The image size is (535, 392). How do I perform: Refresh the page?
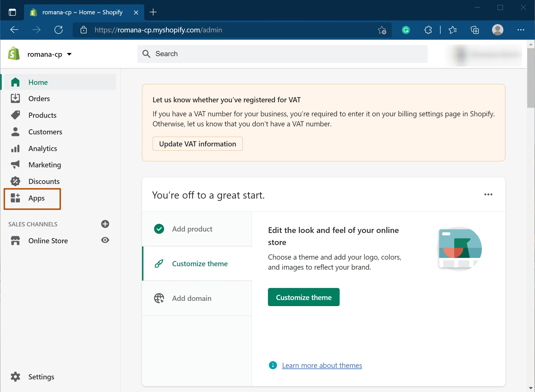tap(59, 30)
